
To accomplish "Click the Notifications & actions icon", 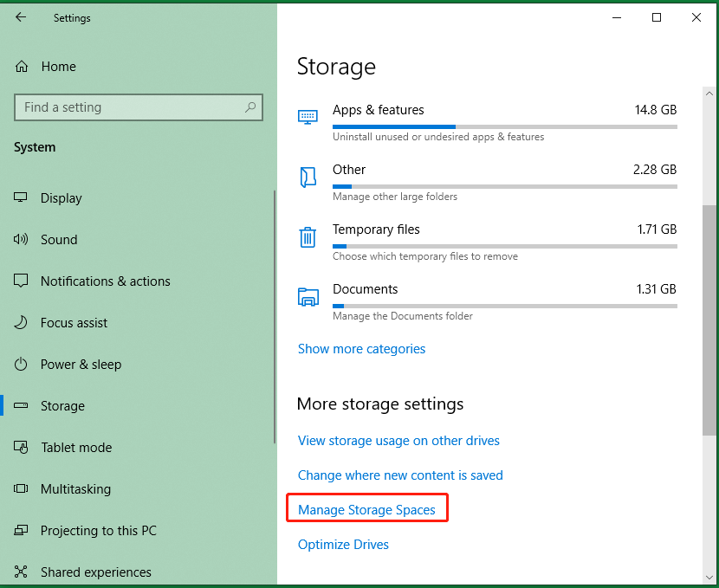I will click(21, 281).
